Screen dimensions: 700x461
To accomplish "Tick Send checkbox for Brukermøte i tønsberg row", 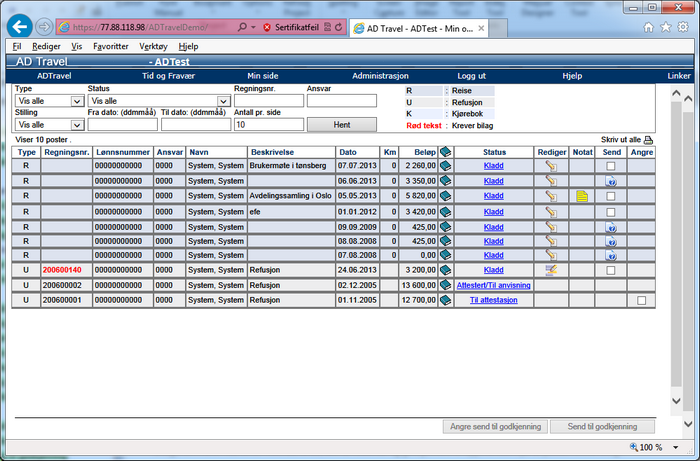I will tap(611, 166).
